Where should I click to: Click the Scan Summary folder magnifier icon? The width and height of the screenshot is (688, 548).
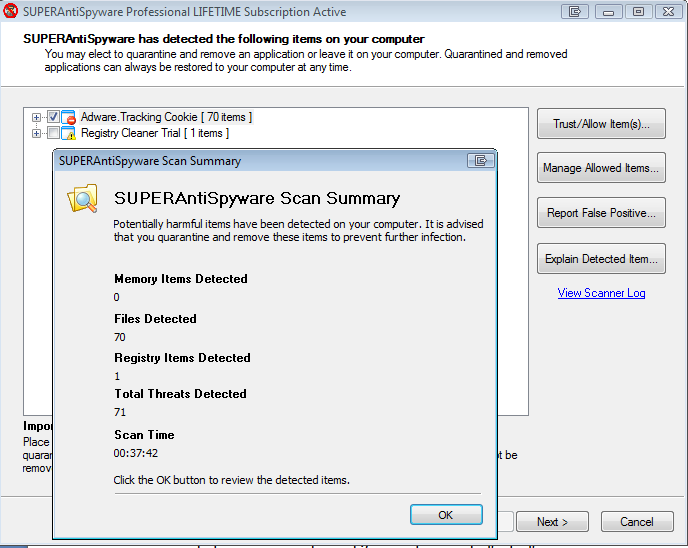coord(82,199)
